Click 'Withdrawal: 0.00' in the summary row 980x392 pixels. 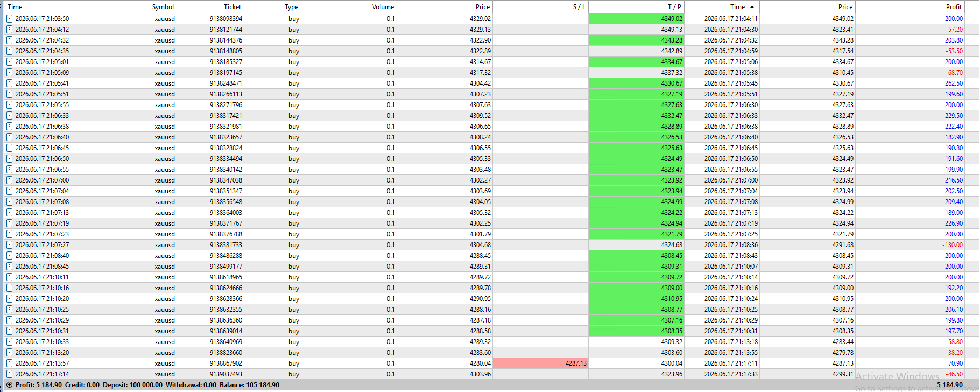(x=191, y=385)
